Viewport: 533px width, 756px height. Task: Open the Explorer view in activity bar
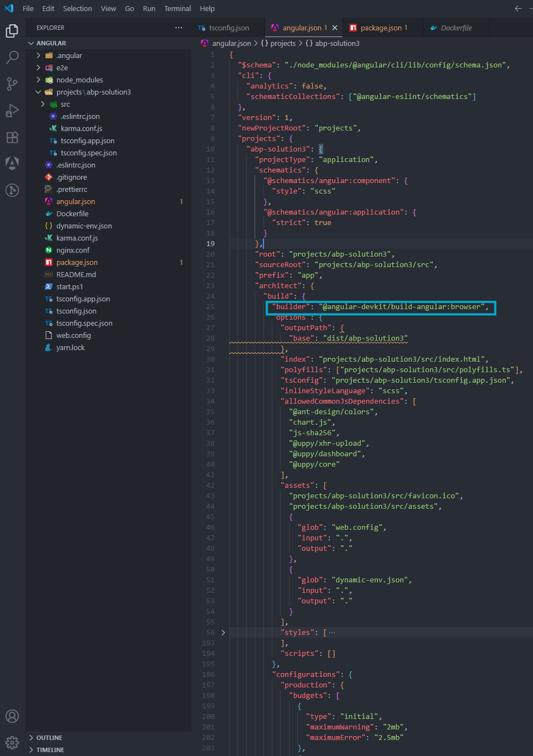point(12,31)
